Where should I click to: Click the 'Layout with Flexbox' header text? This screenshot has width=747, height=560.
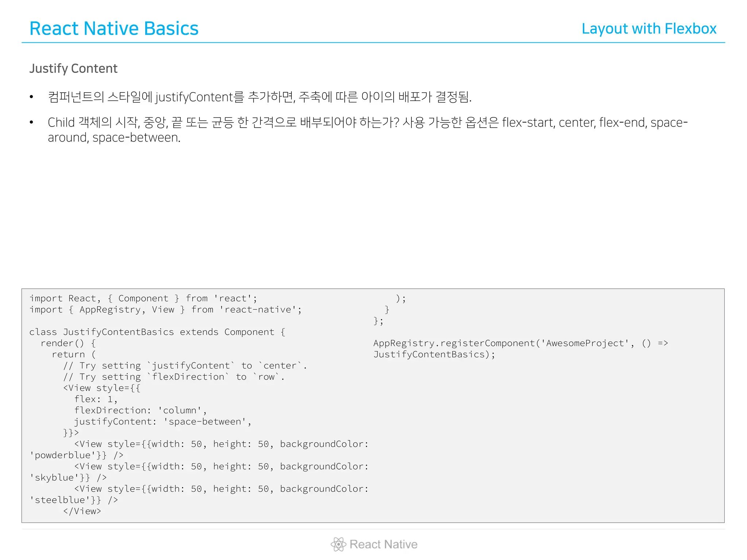pos(649,29)
